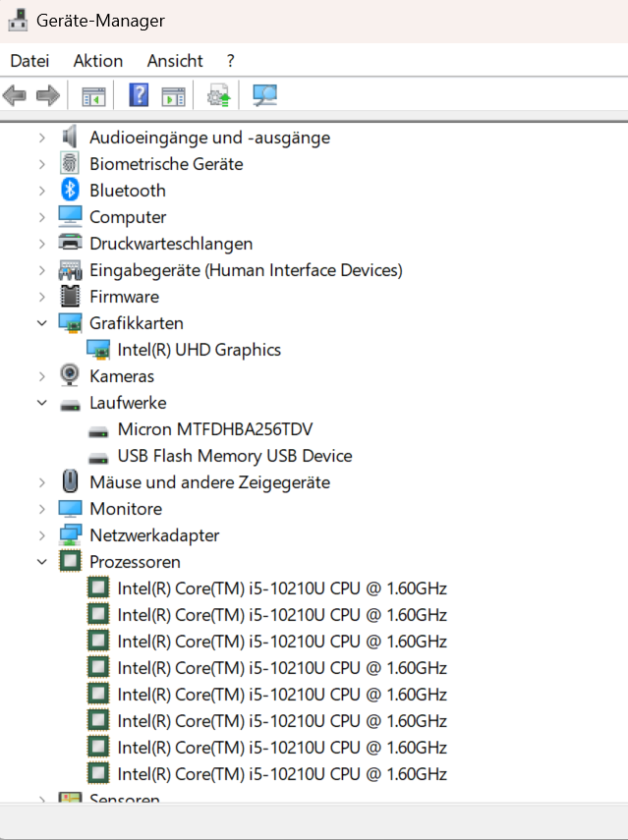Expand the Firmware node
628x840 pixels.
click(42, 297)
